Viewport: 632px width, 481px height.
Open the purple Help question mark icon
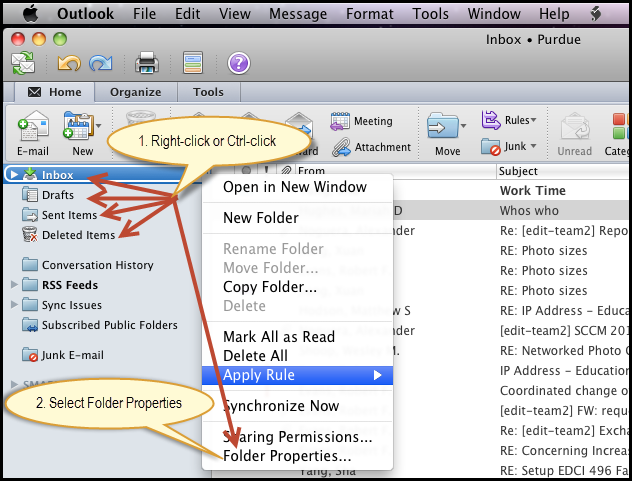239,63
